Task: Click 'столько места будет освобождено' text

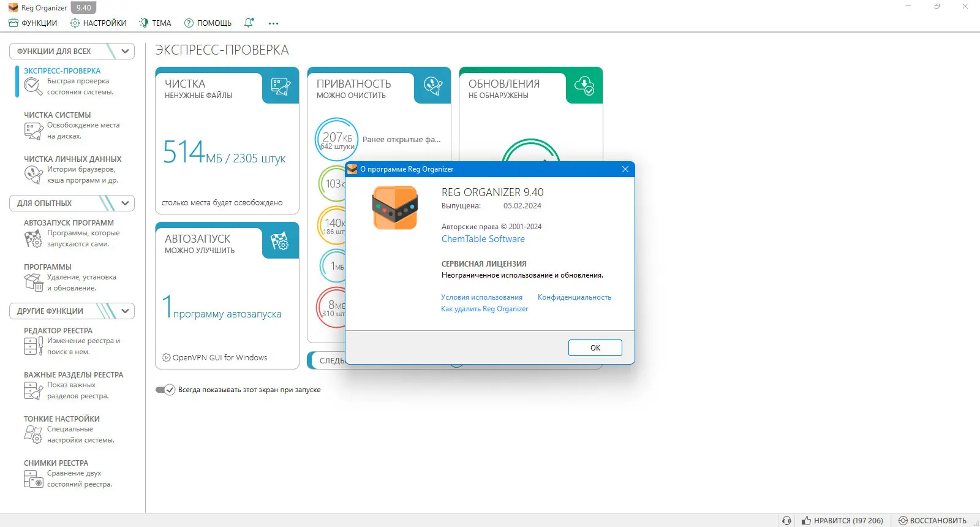Action: click(222, 203)
